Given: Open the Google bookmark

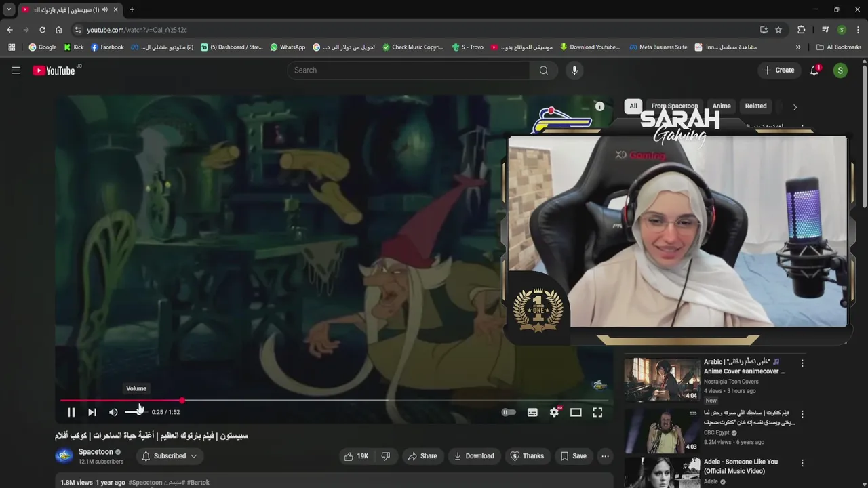Looking at the screenshot, I should pyautogui.click(x=42, y=47).
